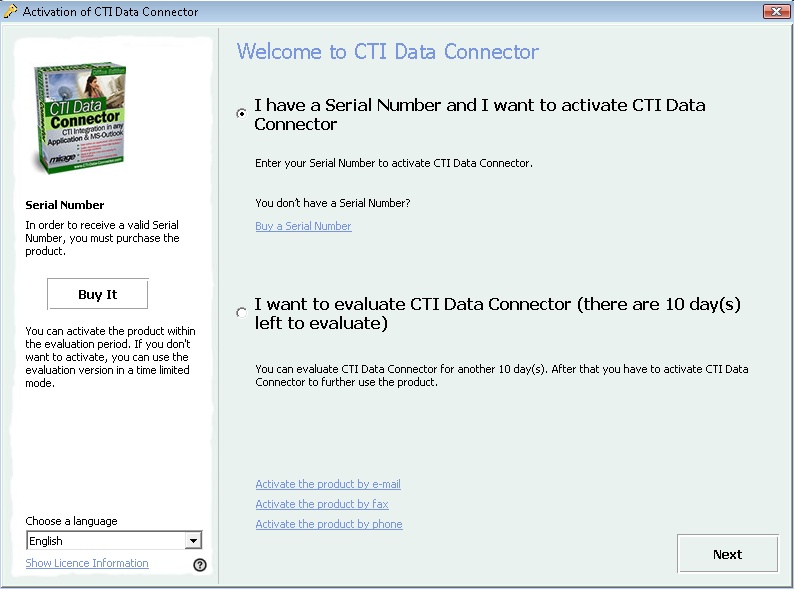Click the Next button

click(x=727, y=554)
